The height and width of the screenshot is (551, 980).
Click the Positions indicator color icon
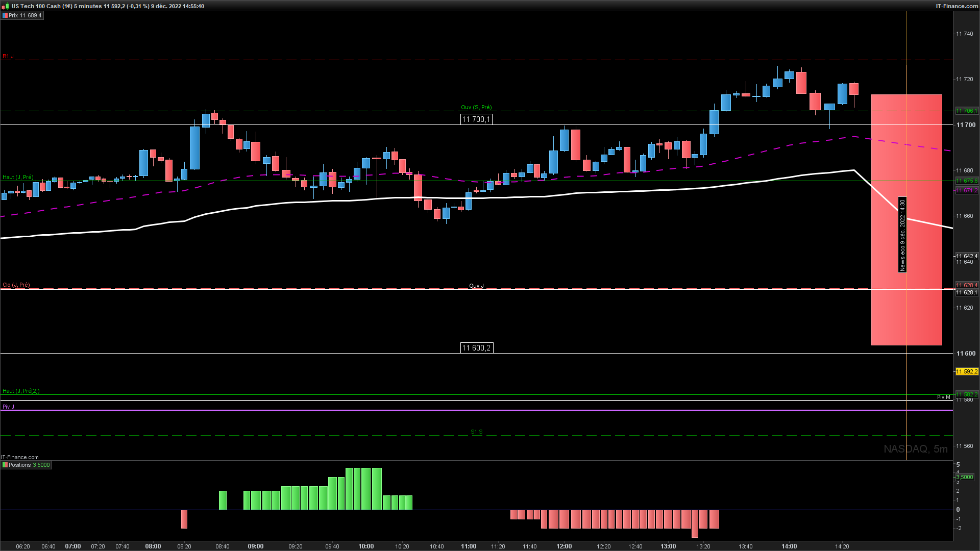pyautogui.click(x=5, y=465)
